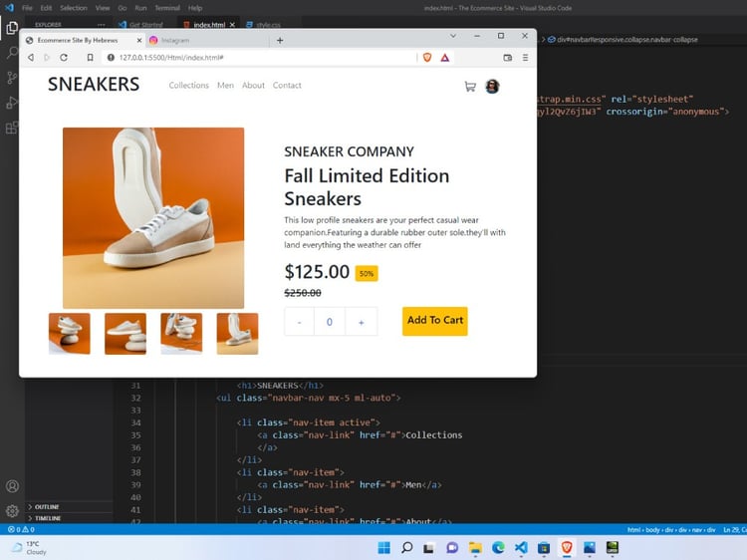The width and height of the screenshot is (747, 560).
Task: Open the NVIDIA app on the taskbar
Action: click(x=613, y=548)
